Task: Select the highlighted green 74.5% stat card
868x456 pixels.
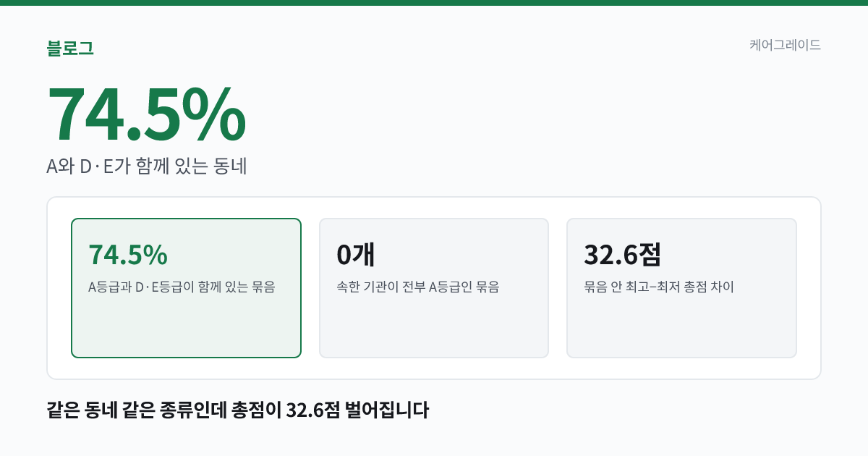Action: coord(186,288)
